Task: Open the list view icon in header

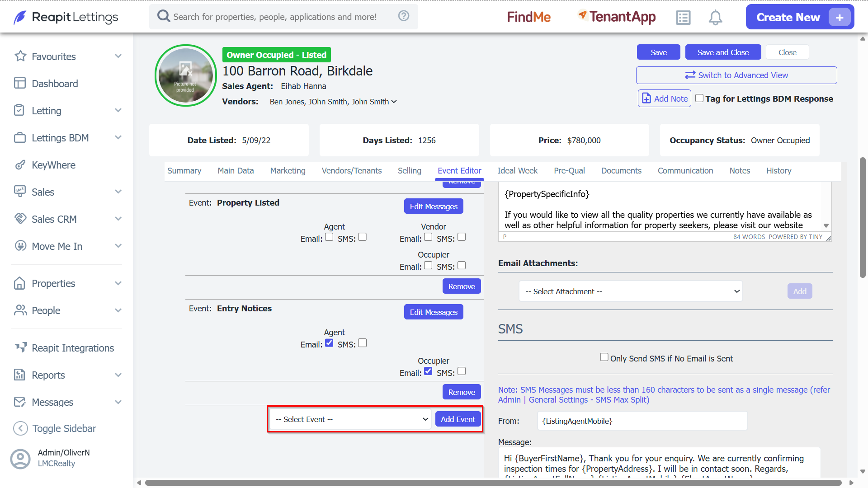Action: pyautogui.click(x=683, y=18)
